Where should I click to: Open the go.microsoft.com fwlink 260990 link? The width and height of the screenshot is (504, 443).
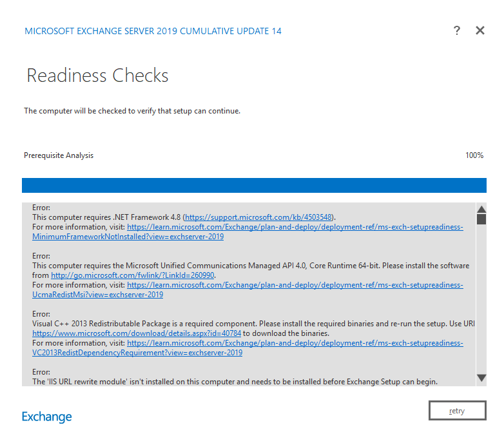tap(132, 275)
